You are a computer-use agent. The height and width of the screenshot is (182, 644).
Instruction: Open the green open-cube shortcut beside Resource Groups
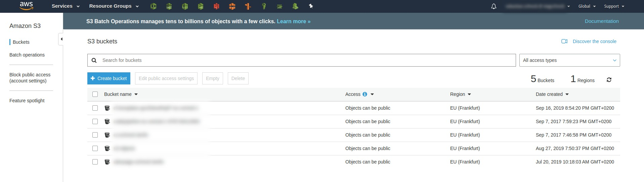(x=154, y=6)
